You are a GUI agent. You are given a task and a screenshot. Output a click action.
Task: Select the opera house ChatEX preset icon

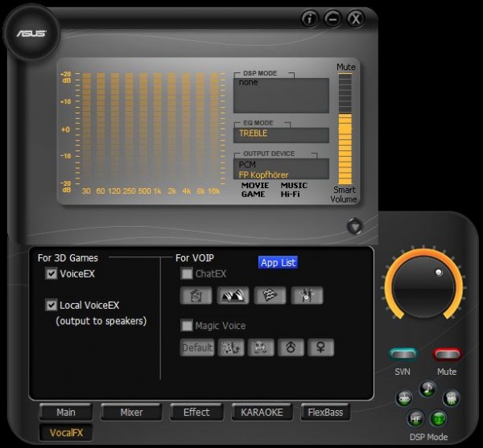(233, 296)
